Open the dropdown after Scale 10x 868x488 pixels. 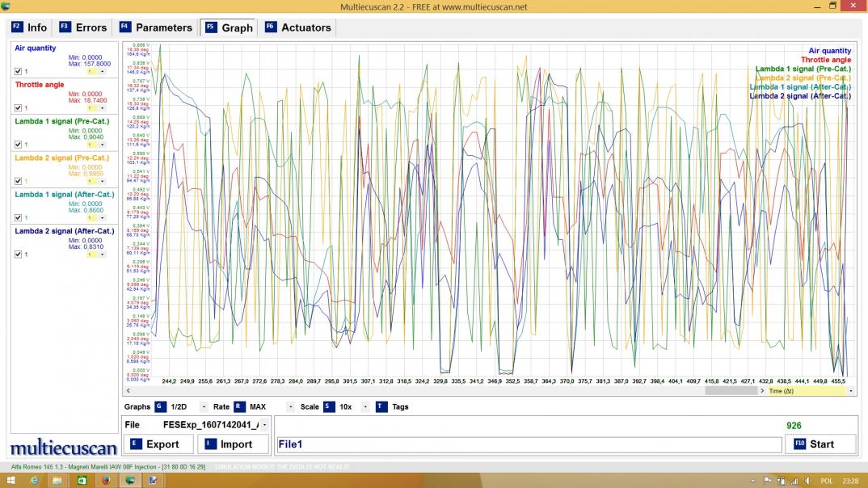click(x=364, y=406)
